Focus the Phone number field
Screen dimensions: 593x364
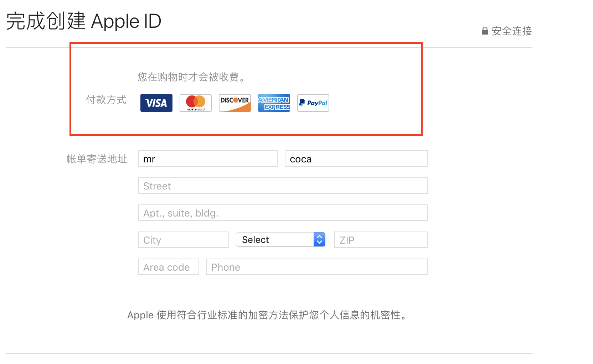pos(316,267)
